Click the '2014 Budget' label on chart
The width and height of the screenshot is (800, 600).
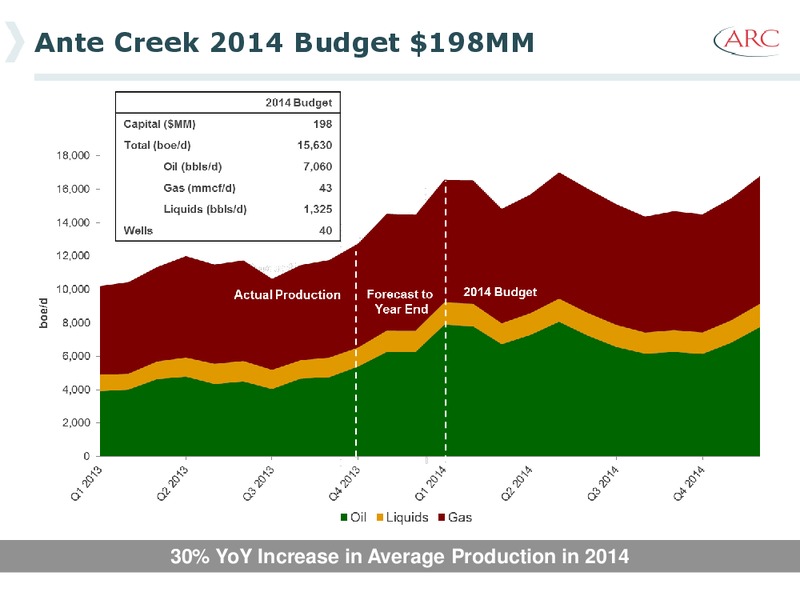[500, 292]
